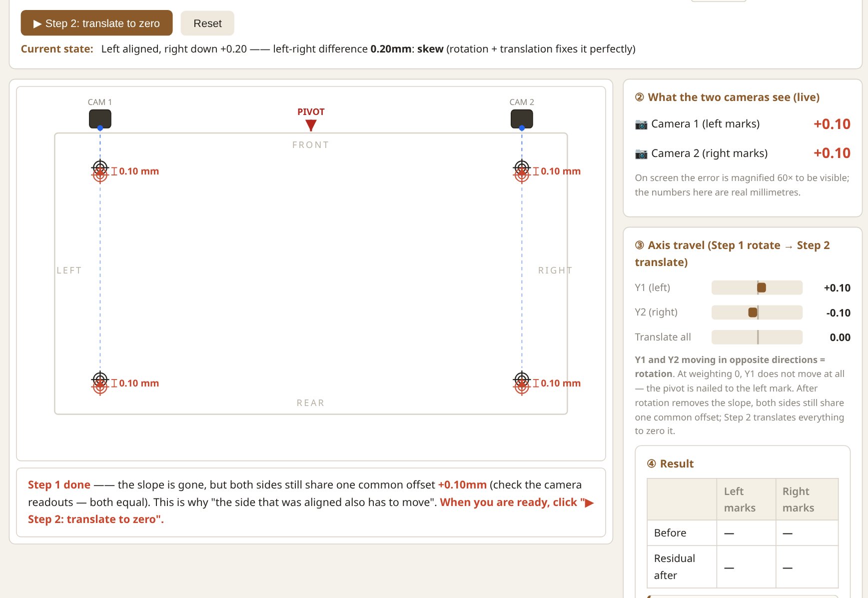Image resolution: width=868 pixels, height=598 pixels.
Task: Click the REAR label on the stage
Action: (x=311, y=403)
